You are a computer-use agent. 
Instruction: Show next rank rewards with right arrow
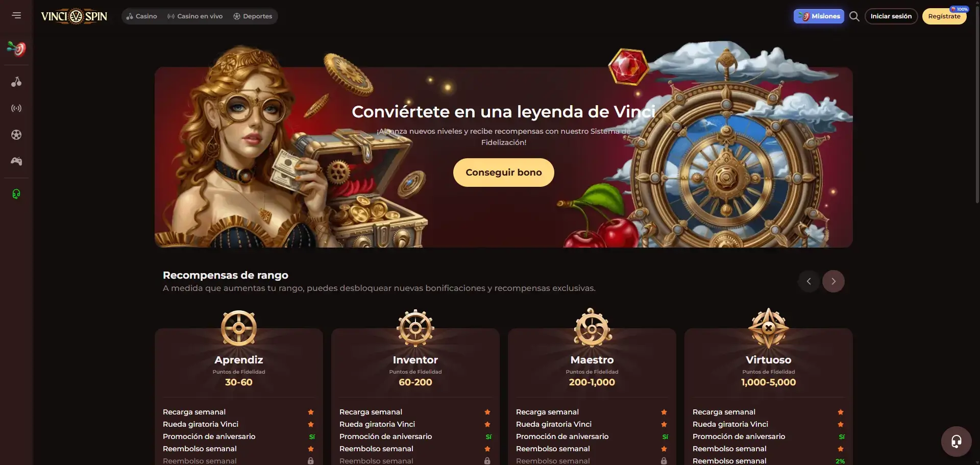pos(833,281)
